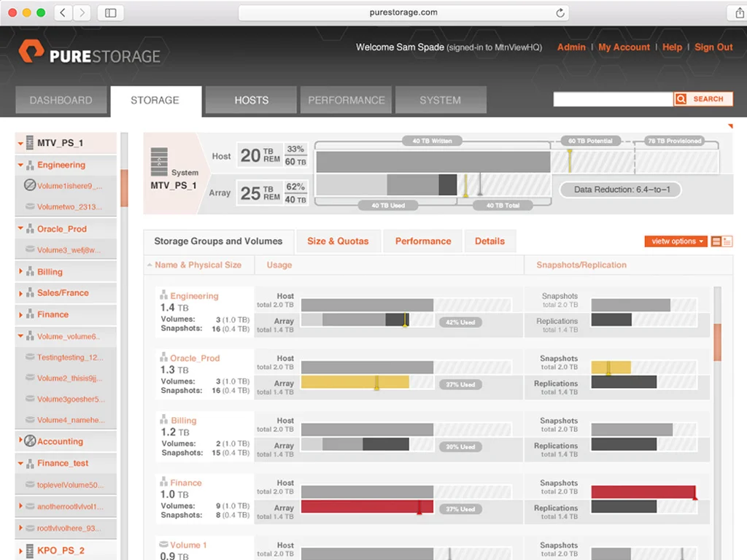Open the view options dropdown
The height and width of the screenshot is (560, 747).
click(x=676, y=241)
